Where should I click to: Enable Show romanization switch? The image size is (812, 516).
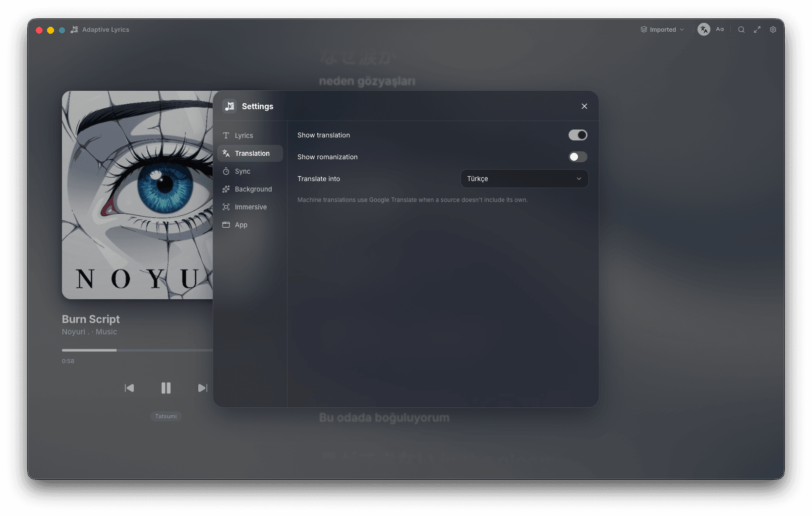[578, 157]
